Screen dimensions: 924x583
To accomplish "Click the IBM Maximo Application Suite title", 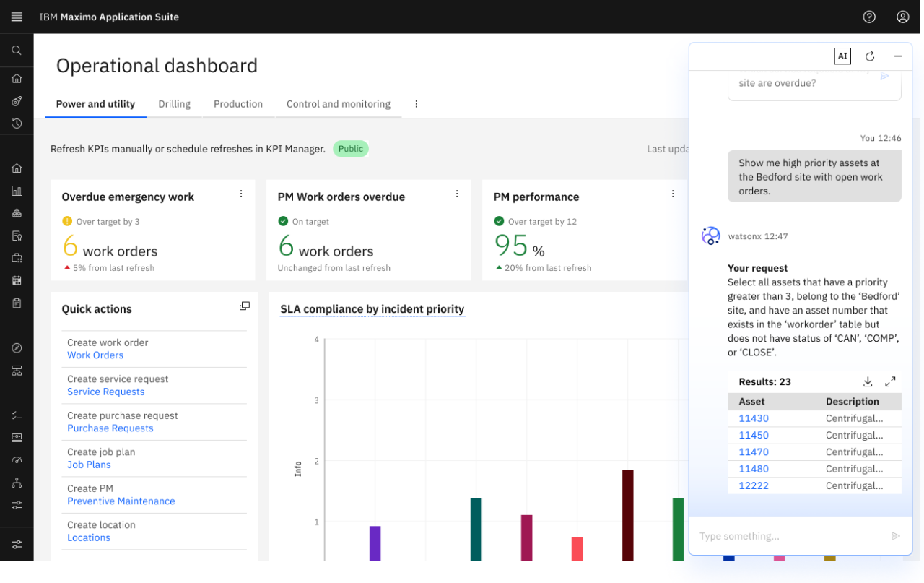I will (x=109, y=17).
